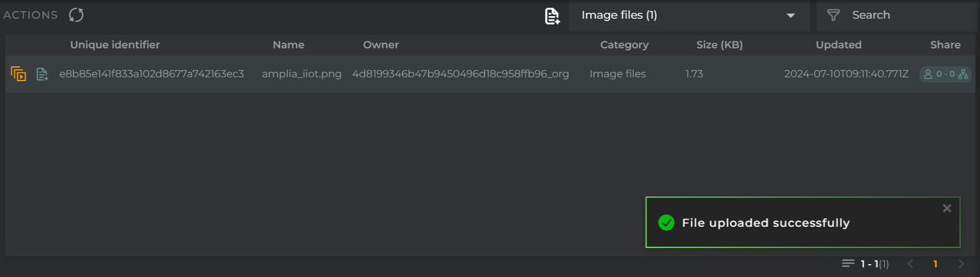Screen dimensions: 980x277
Task: Select page 1 in pagination
Action: [x=936, y=263]
